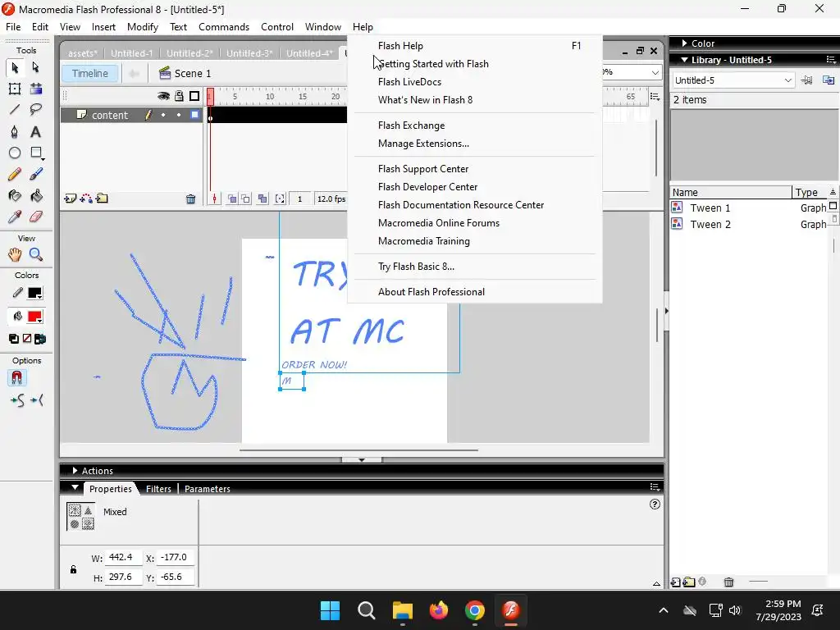
Task: Select the Selection arrow tool
Action: pyautogui.click(x=15, y=67)
